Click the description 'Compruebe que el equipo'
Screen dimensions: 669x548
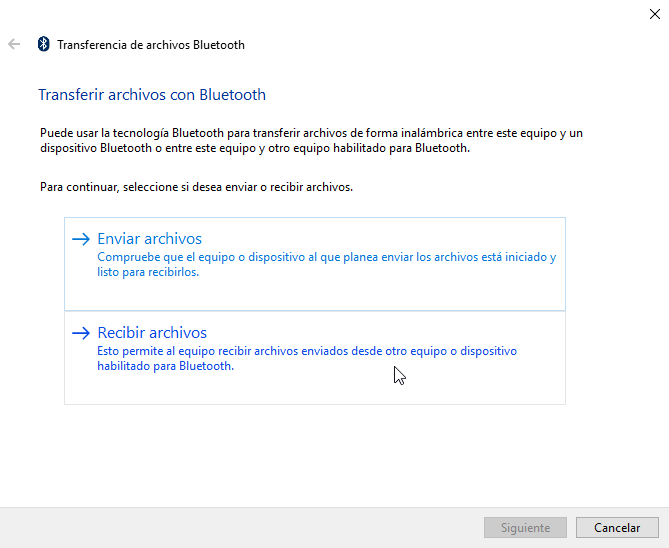[x=327, y=264]
